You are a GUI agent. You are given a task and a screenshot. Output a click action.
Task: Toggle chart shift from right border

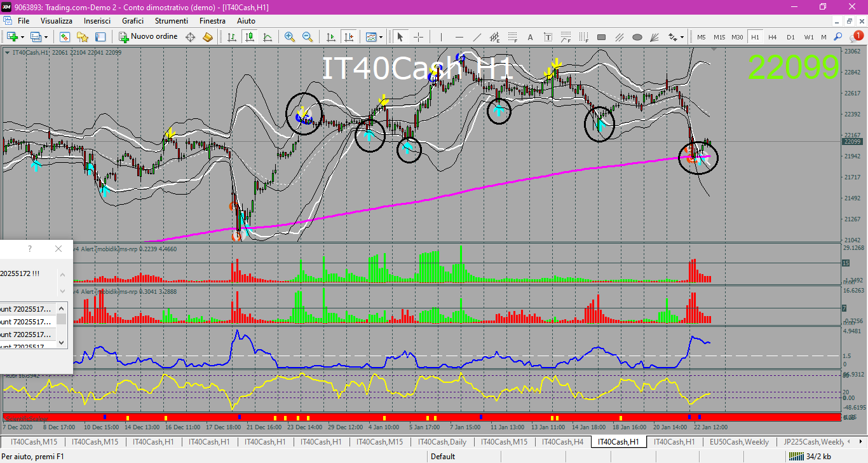click(348, 37)
